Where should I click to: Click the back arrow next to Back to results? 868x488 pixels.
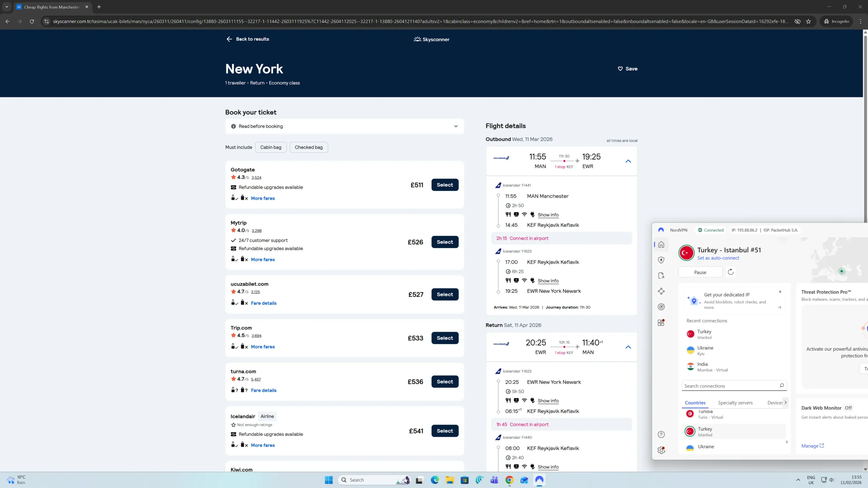pyautogui.click(x=229, y=39)
